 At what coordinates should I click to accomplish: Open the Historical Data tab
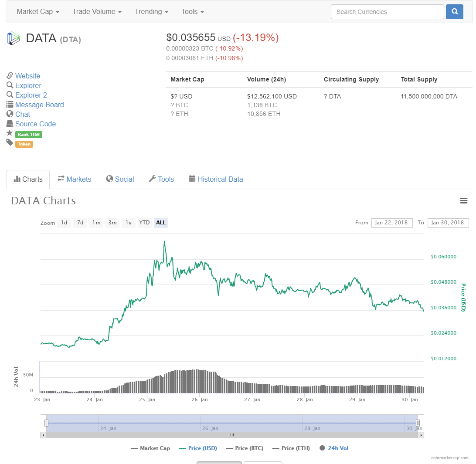point(216,180)
